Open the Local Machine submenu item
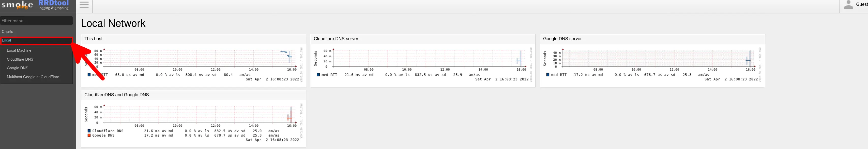 [x=19, y=50]
